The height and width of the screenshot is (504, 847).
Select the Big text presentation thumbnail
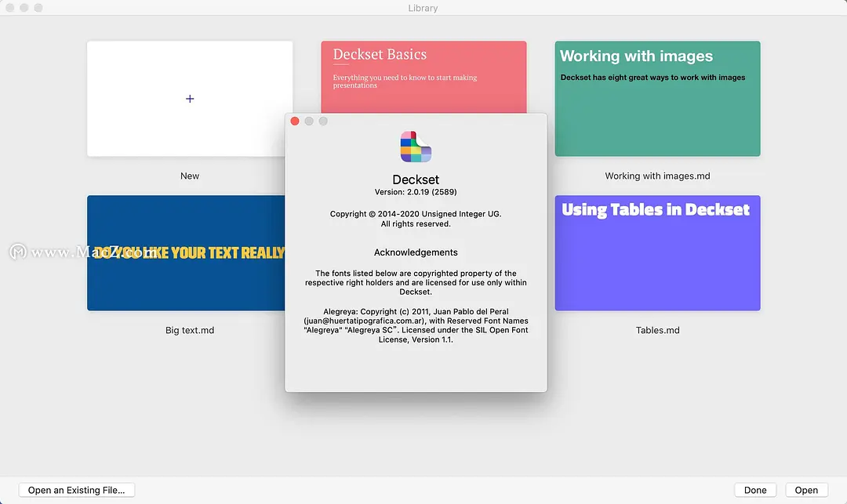coord(186,253)
